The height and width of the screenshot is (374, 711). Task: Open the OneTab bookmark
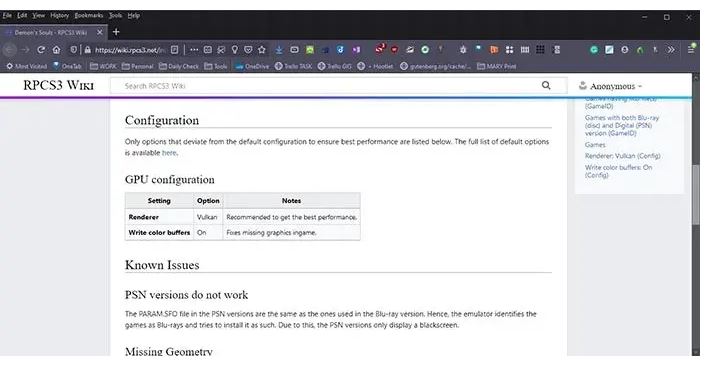click(x=67, y=66)
